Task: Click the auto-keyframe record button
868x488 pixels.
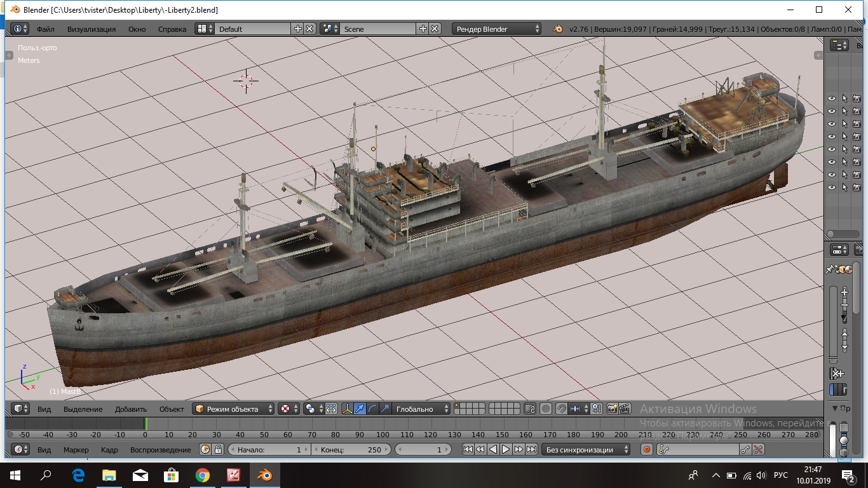Action: point(647,450)
